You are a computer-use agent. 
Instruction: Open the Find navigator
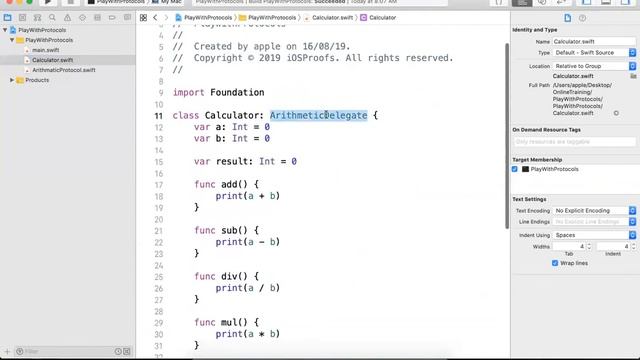coord(52,18)
